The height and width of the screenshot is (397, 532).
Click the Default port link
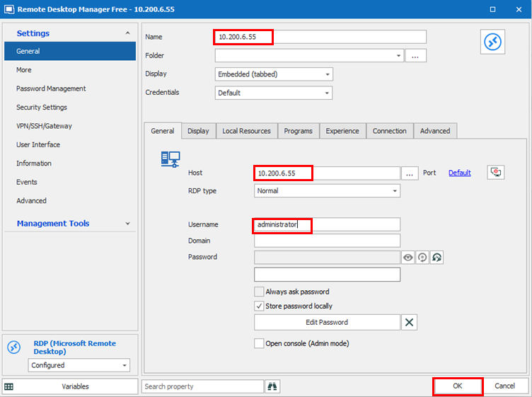point(459,173)
